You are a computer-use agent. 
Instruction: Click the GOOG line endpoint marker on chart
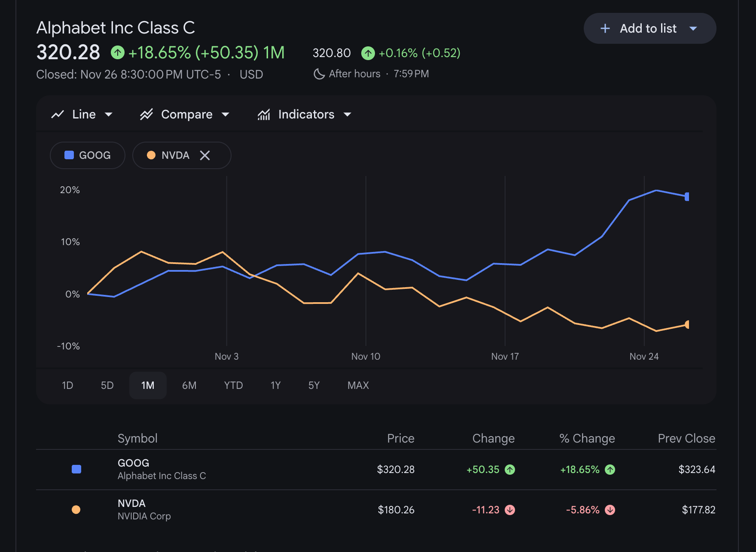pyautogui.click(x=687, y=197)
